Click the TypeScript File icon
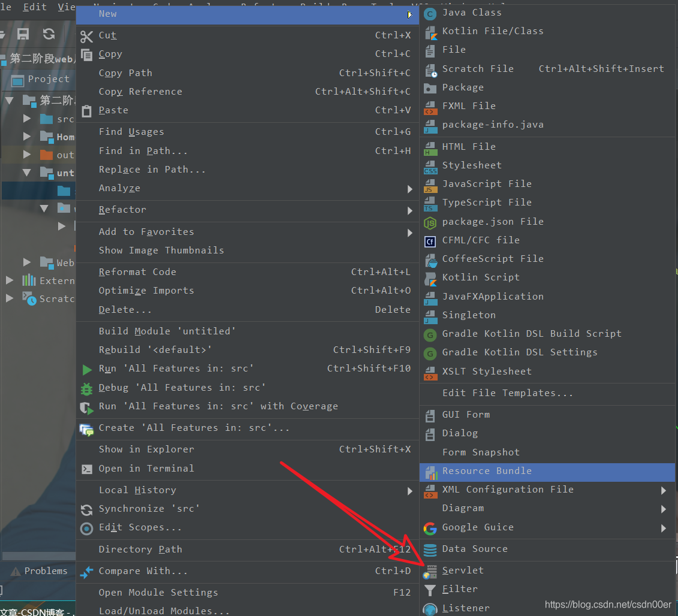Image resolution: width=678 pixels, height=616 pixels. point(430,204)
